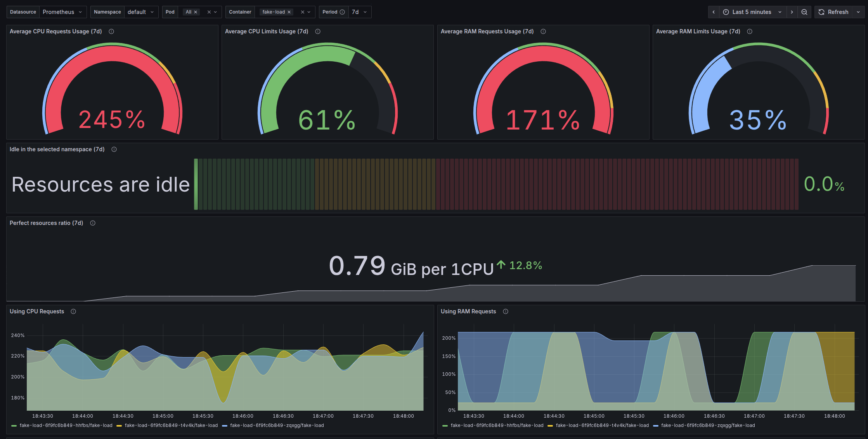Toggle t4v4k series in RAM Requests legend
The width and height of the screenshot is (868, 439).
coord(602,425)
